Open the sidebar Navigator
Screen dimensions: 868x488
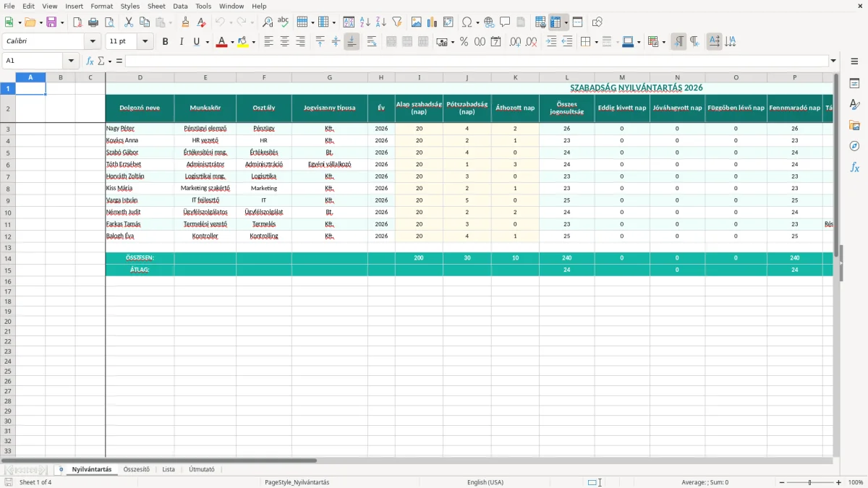[x=854, y=147]
